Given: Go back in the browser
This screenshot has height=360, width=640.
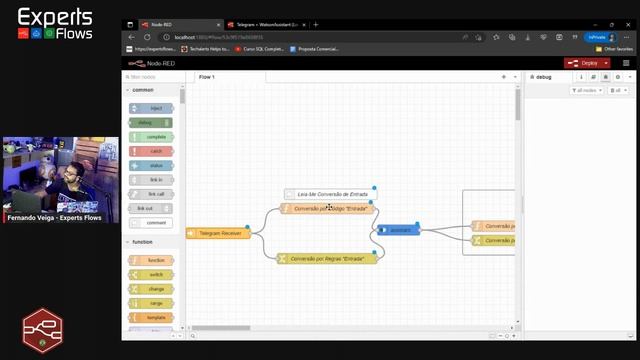Looking at the screenshot, I should point(131,37).
